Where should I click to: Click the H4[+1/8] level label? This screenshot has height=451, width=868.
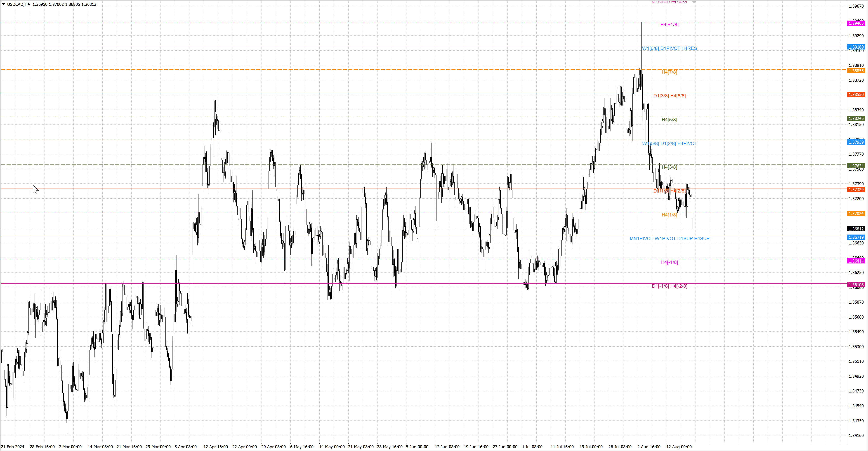669,25
